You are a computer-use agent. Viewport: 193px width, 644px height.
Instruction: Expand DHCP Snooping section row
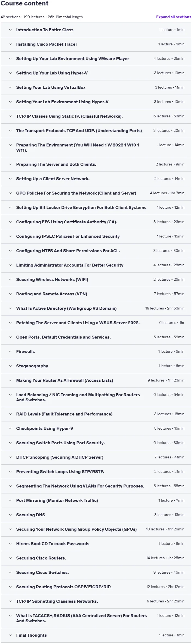[x=96, y=457]
